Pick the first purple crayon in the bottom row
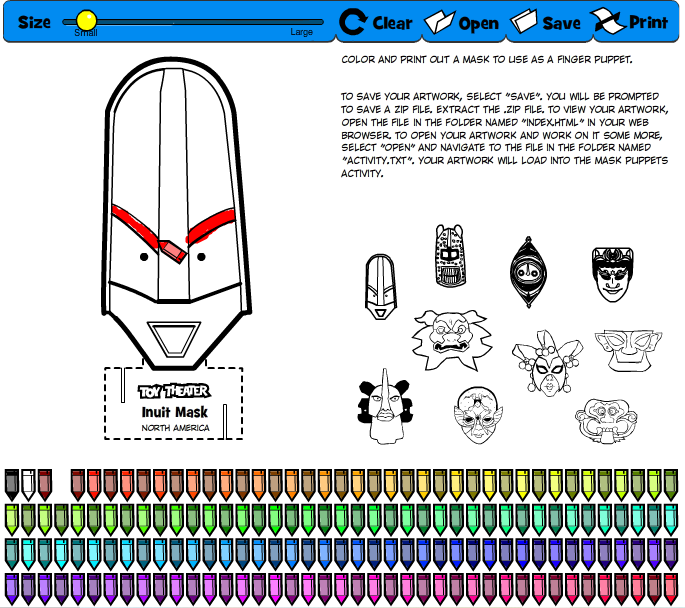The height and width of the screenshot is (608, 685). pyautogui.click(x=12, y=589)
